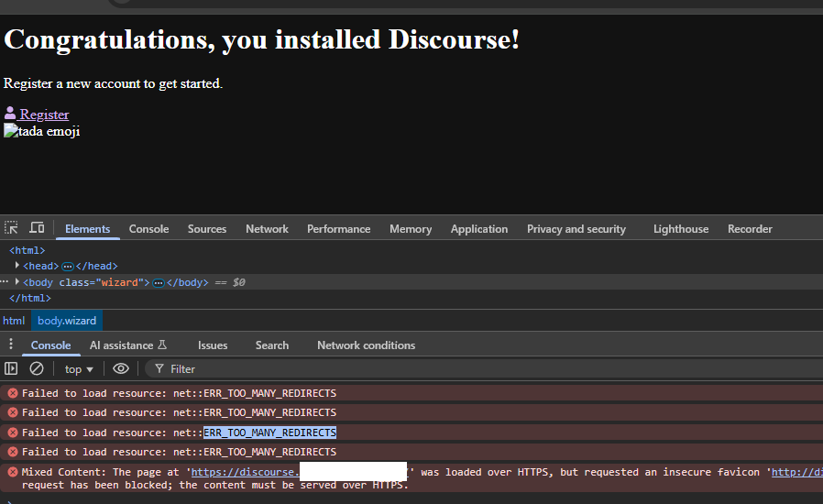Click the user icon beside Register

[x=10, y=114]
